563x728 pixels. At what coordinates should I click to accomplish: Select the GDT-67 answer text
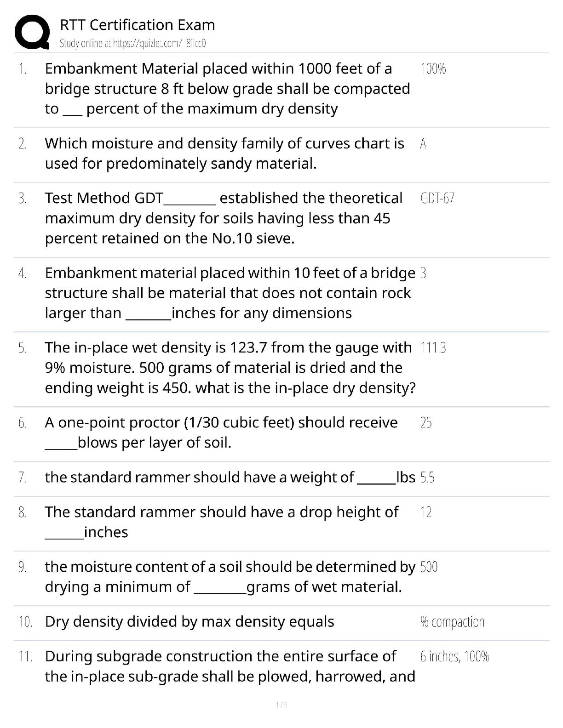click(x=437, y=199)
